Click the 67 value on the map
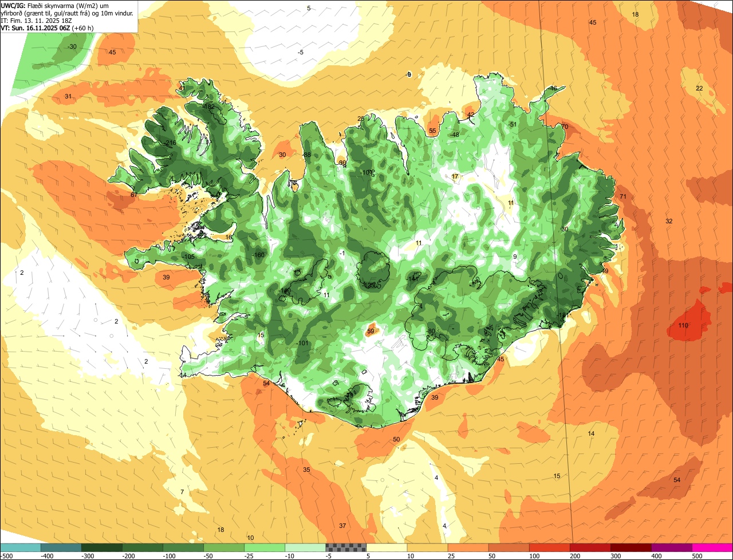Screen dimensions: 733x560 pos(134,195)
